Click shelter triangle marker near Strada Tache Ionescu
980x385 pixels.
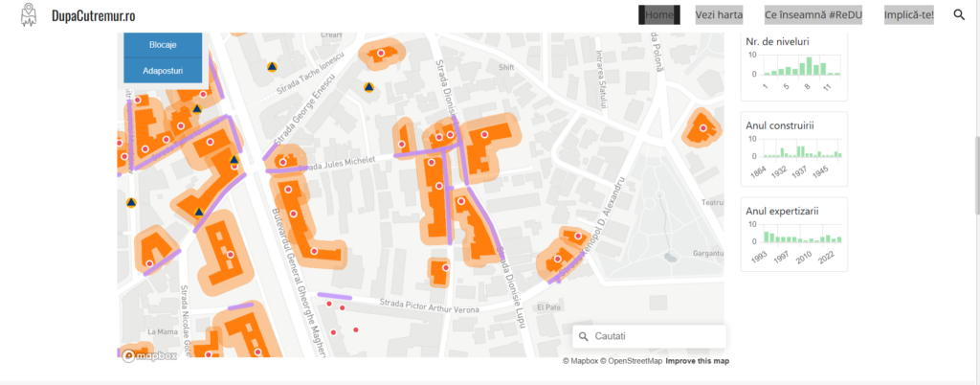tap(272, 67)
